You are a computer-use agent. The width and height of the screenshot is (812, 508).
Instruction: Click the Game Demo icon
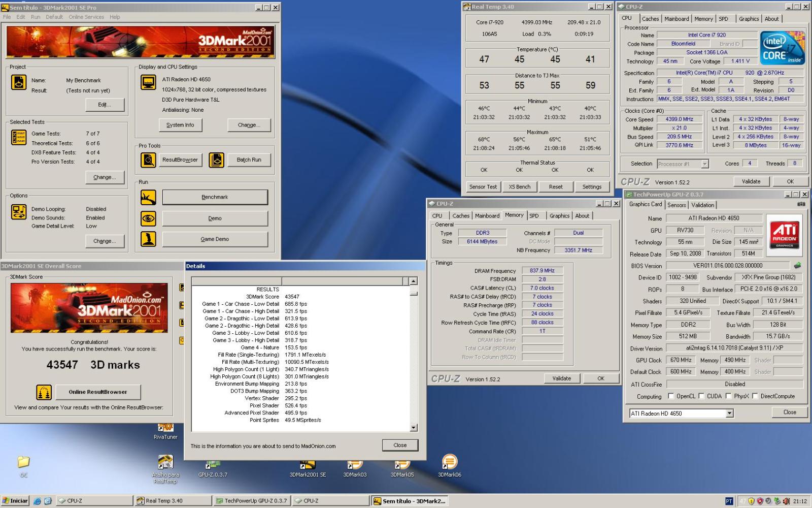coord(148,239)
